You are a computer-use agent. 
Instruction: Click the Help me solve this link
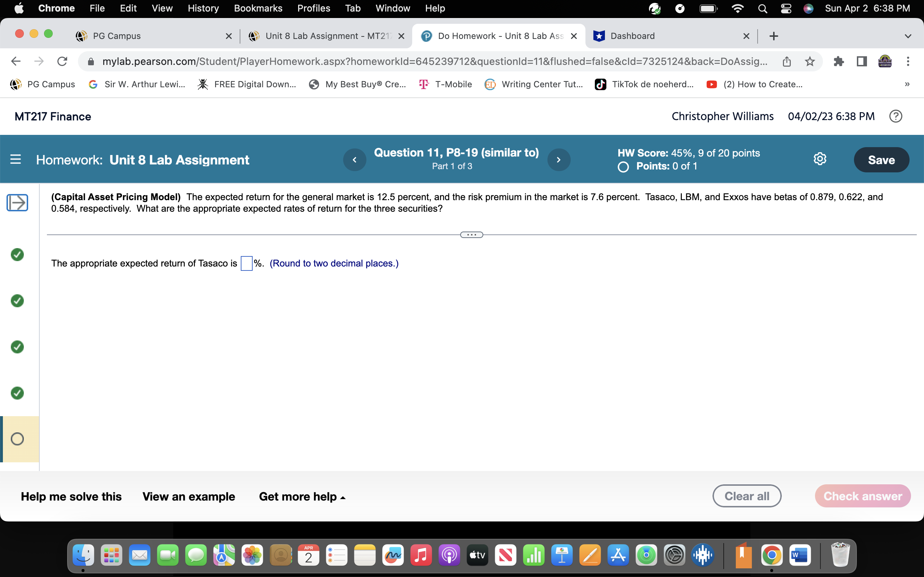(x=71, y=496)
